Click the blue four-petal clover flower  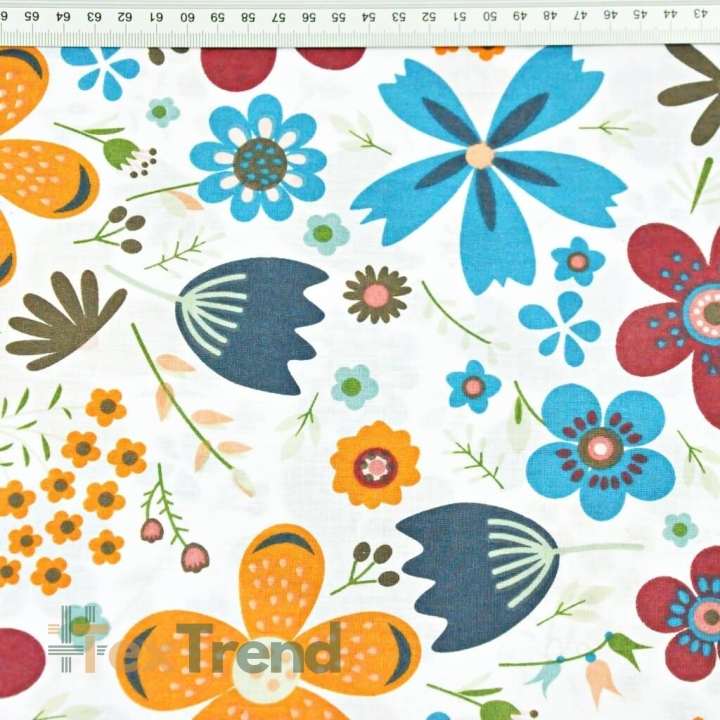click(x=559, y=329)
